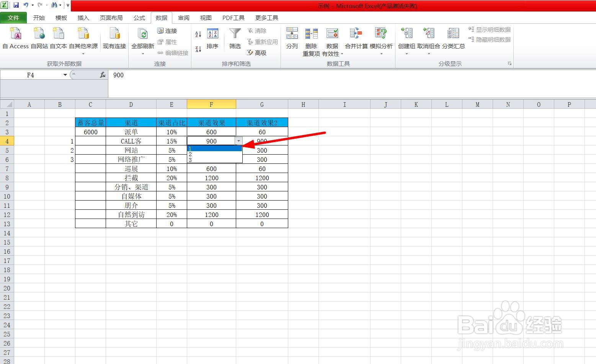This screenshot has width=596, height=364.
Task: Toggle the Filter (筛选) funnel
Action: click(x=235, y=38)
